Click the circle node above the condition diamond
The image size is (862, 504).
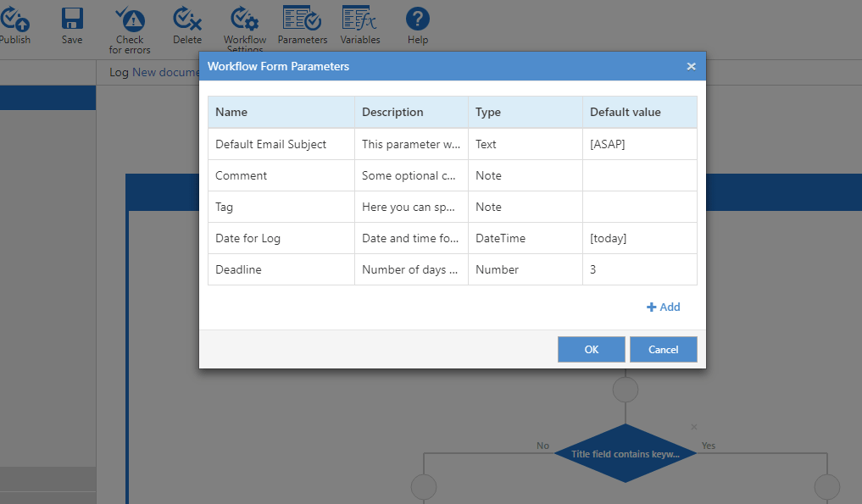(626, 390)
